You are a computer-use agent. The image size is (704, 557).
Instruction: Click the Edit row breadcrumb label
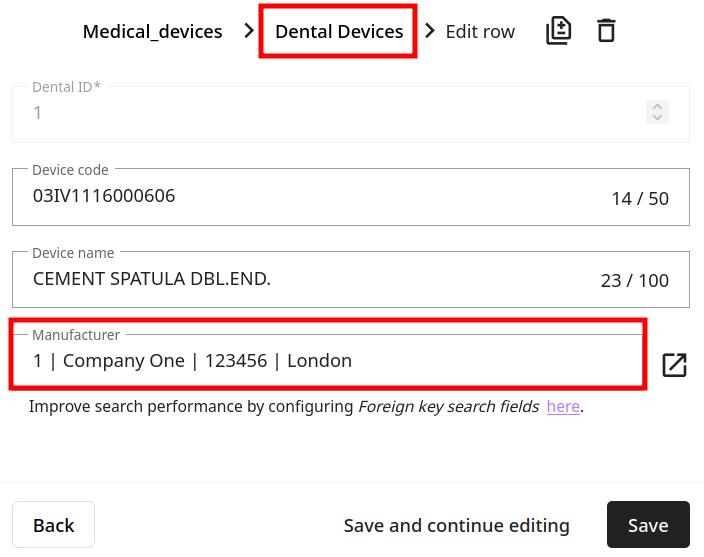point(480,31)
